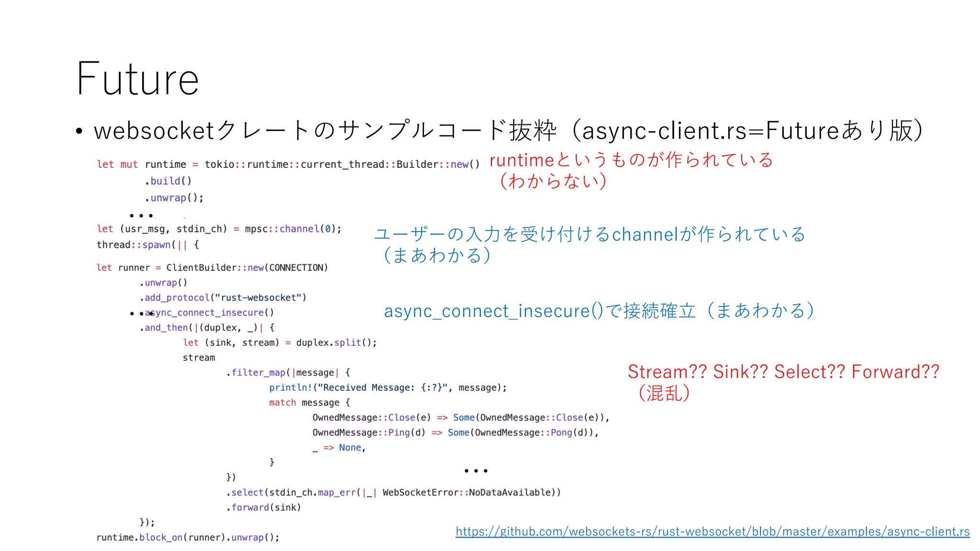Click the red '(わからない)' note
The height and width of the screenshot is (551, 980).
[x=554, y=181]
